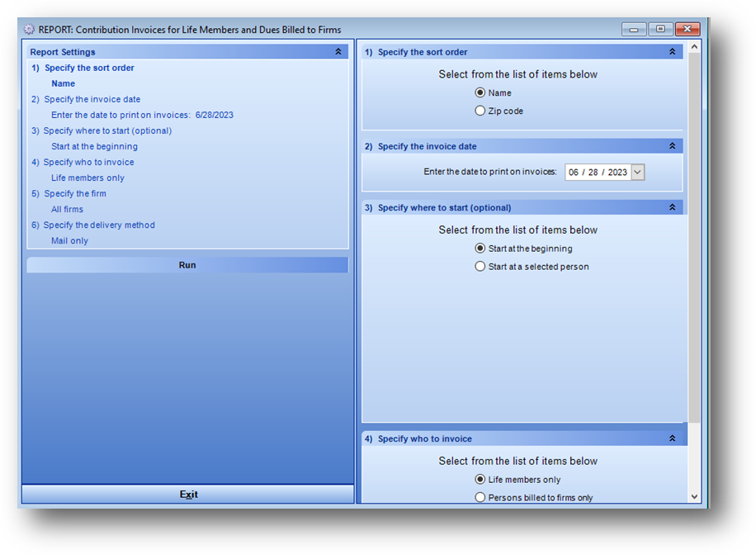The width and height of the screenshot is (756, 554).
Task: Open Specify the firm setting in left panel
Action: [75, 193]
